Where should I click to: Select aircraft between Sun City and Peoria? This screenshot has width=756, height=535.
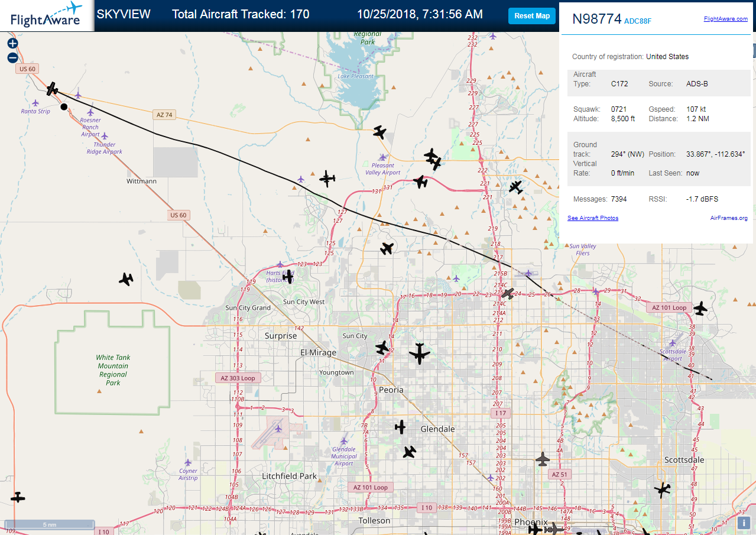coord(382,347)
